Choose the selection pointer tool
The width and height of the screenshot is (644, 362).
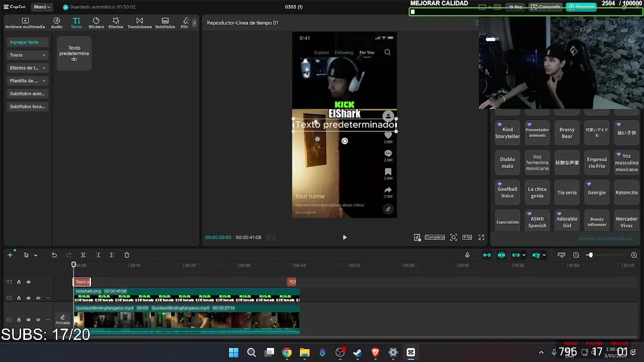point(26,255)
